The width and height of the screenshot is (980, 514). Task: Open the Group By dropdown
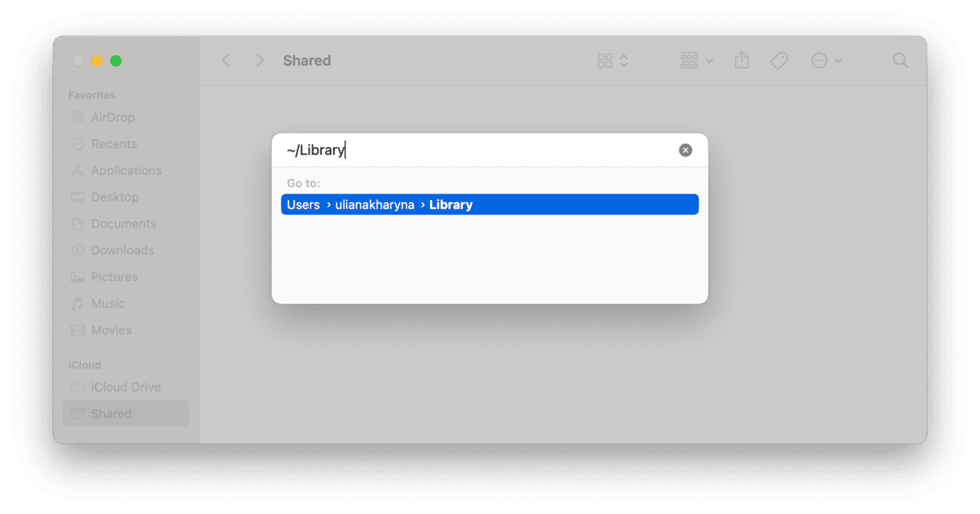click(x=697, y=61)
